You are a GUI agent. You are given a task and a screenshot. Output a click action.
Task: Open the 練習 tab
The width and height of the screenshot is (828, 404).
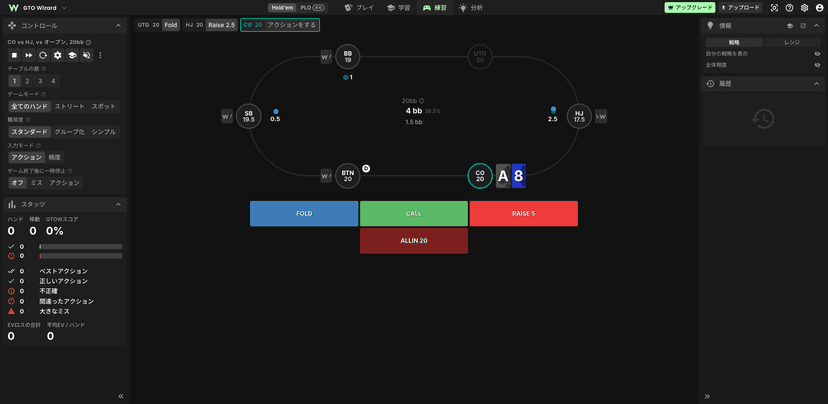[435, 8]
